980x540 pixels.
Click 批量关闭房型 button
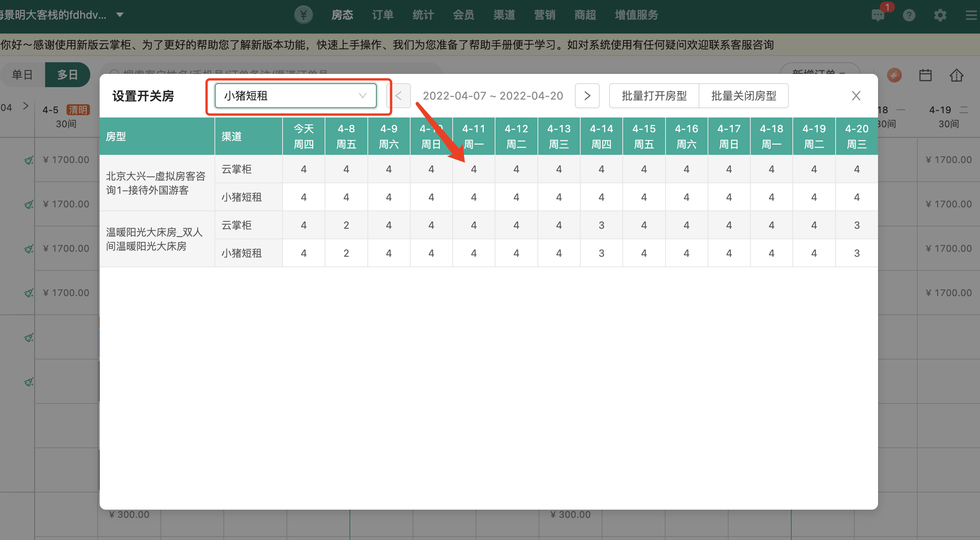(x=744, y=96)
